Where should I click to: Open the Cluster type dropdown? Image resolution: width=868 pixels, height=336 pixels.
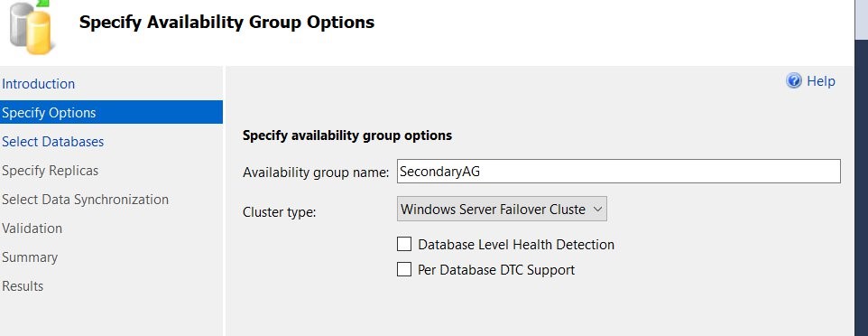502,209
